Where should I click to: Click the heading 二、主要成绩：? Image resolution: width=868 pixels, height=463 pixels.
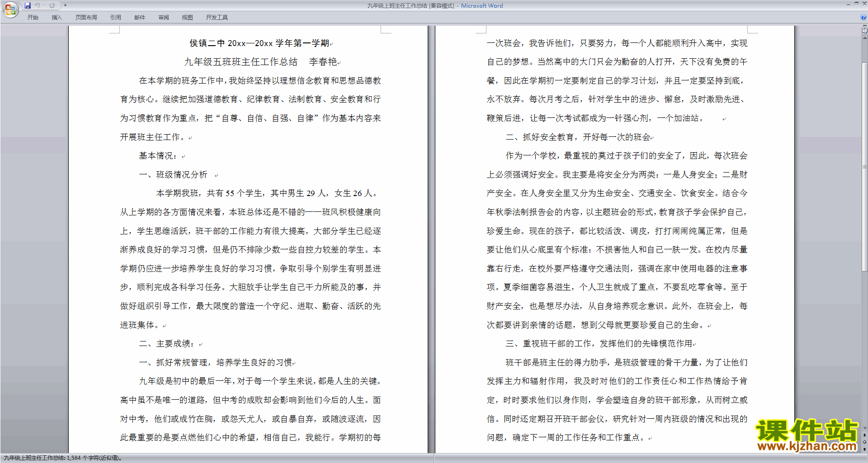click(167, 344)
